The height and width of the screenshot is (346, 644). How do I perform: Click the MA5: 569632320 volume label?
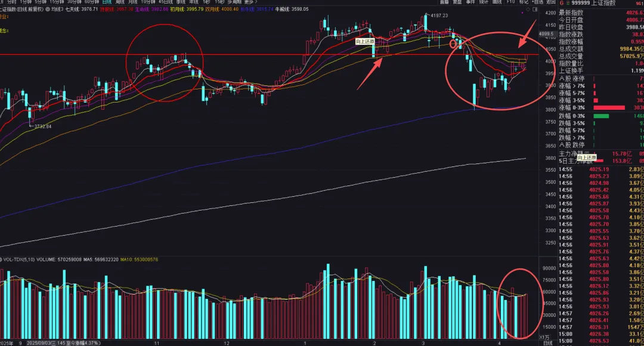101,259
